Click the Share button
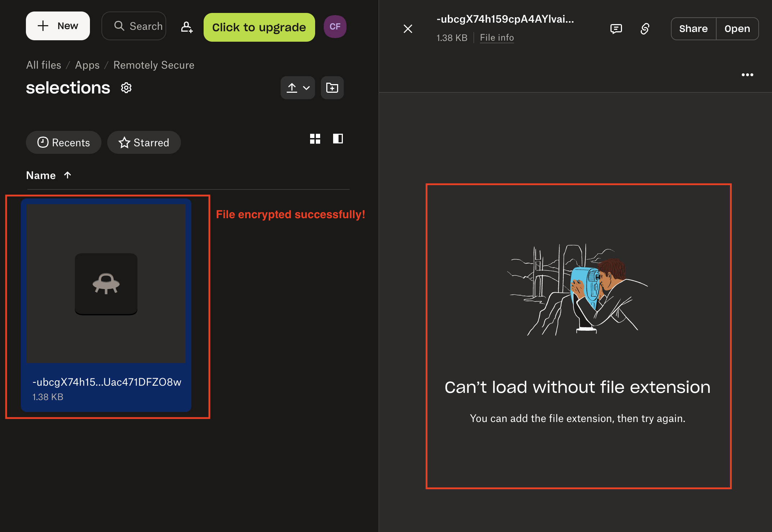Viewport: 772px width, 532px height. pyautogui.click(x=693, y=28)
